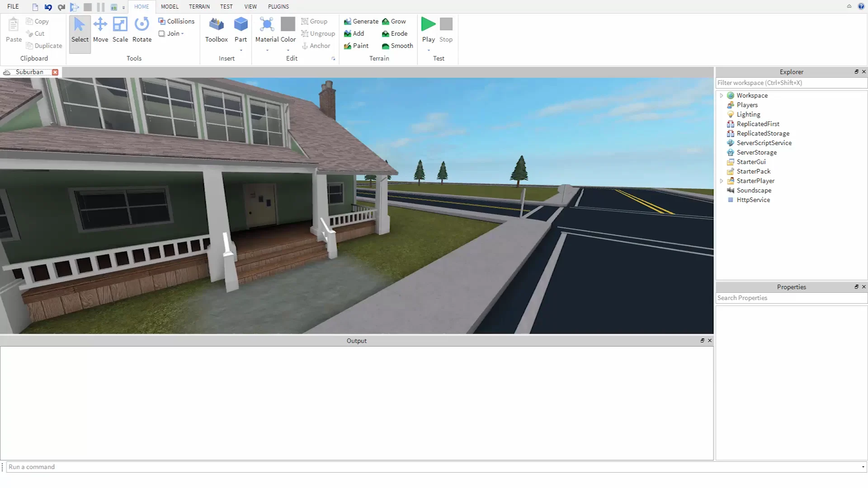Select the Rotate tool
The width and height of the screenshot is (868, 488).
tap(142, 30)
